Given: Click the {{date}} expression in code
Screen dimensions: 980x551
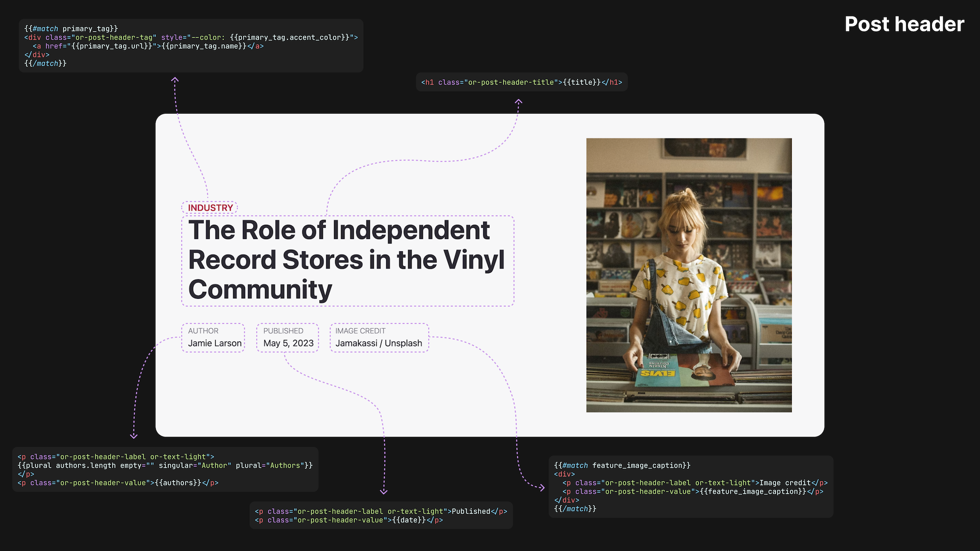Looking at the screenshot, I should click(x=408, y=520).
